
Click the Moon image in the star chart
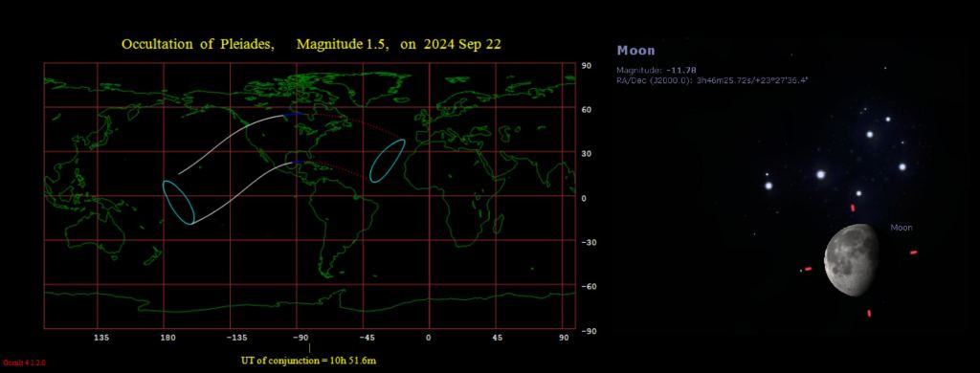click(852, 260)
